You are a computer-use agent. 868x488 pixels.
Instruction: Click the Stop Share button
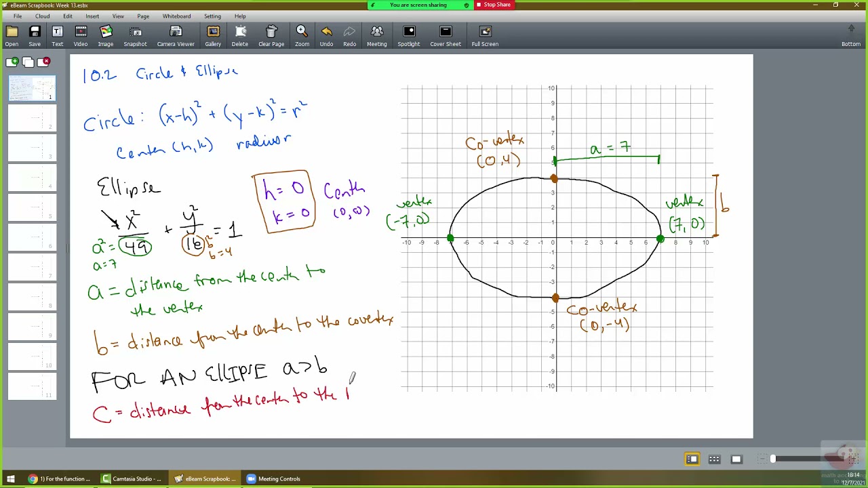[493, 5]
